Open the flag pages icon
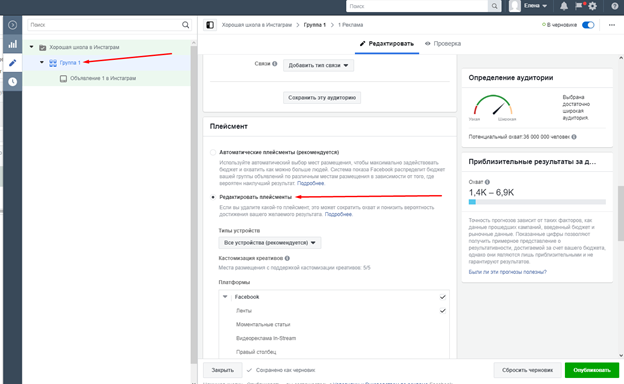The height and width of the screenshot is (384, 624). 579,6
